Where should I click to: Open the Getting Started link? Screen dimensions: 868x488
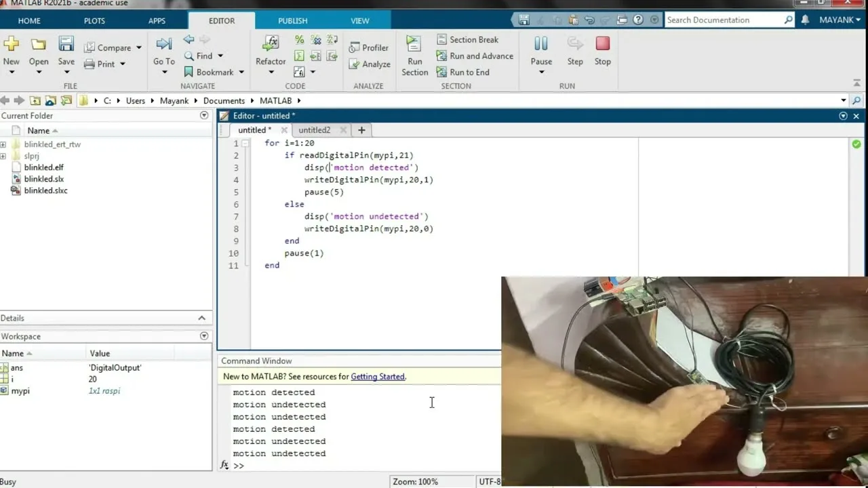click(x=377, y=377)
